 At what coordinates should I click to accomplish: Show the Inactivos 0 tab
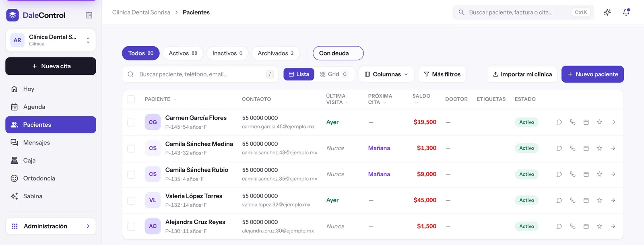coord(227,53)
